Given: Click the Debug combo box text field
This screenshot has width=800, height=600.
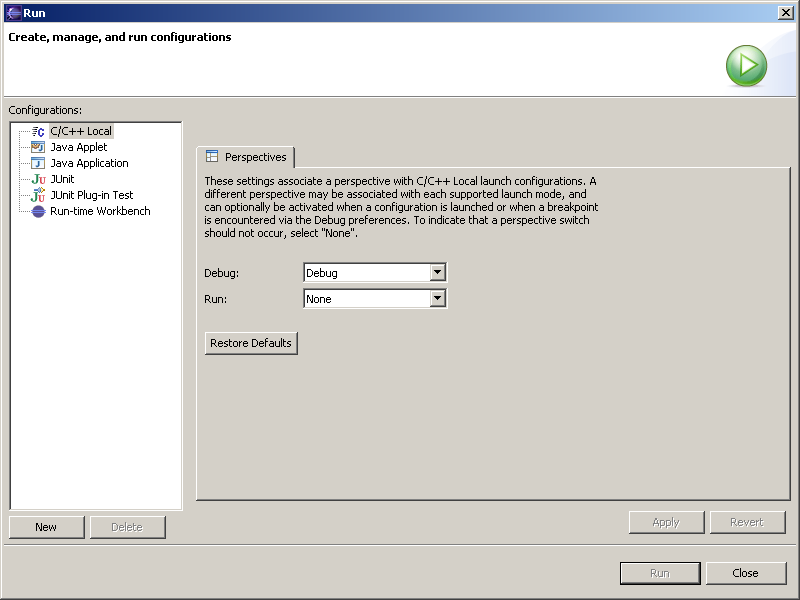Looking at the screenshot, I should point(366,273).
